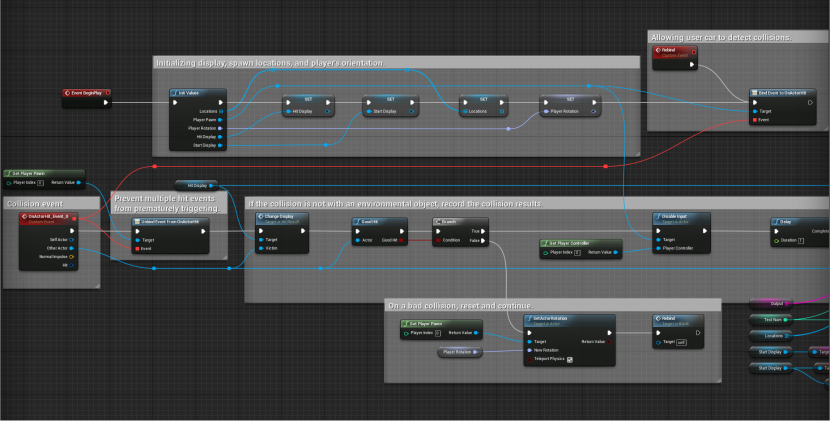
Task: Click the Rebind custom event's red delegate pin
Action: pyautogui.click(x=694, y=52)
